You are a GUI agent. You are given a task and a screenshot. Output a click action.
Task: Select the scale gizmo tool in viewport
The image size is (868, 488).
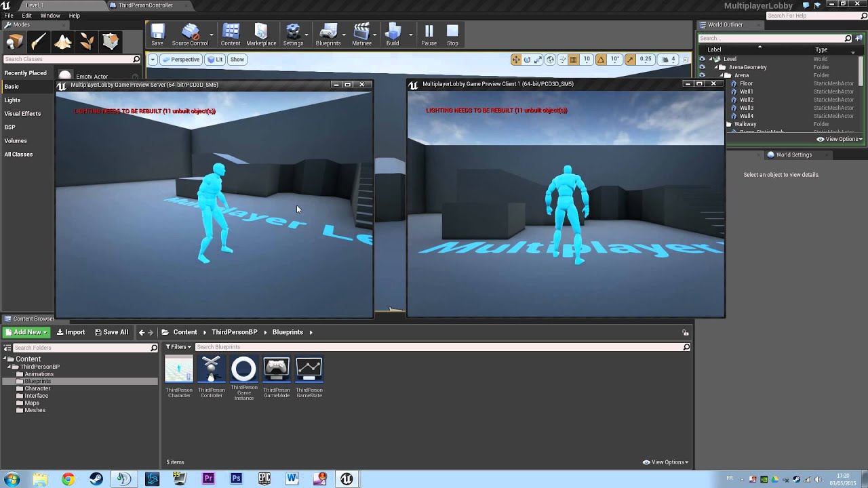(538, 60)
